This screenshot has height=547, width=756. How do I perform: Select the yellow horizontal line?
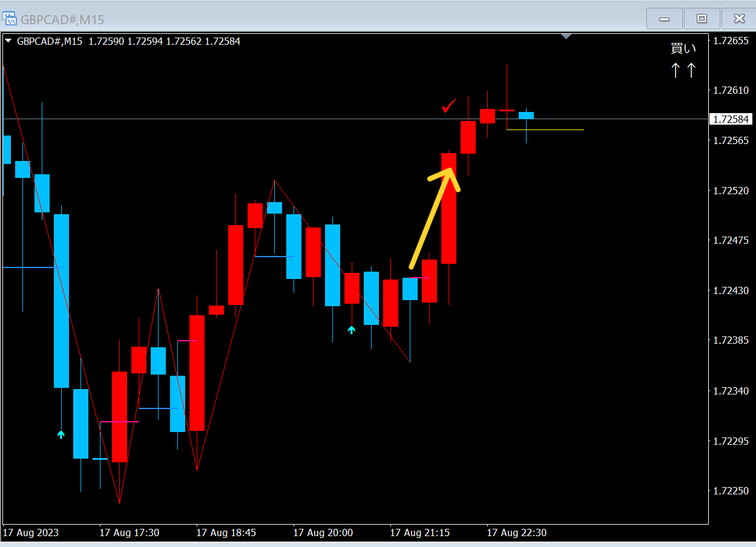pyautogui.click(x=545, y=129)
